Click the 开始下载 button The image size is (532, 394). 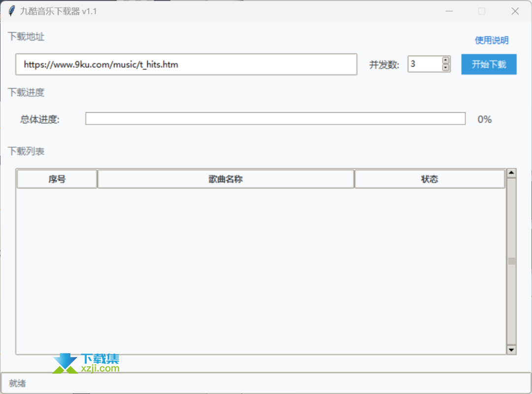click(x=489, y=64)
